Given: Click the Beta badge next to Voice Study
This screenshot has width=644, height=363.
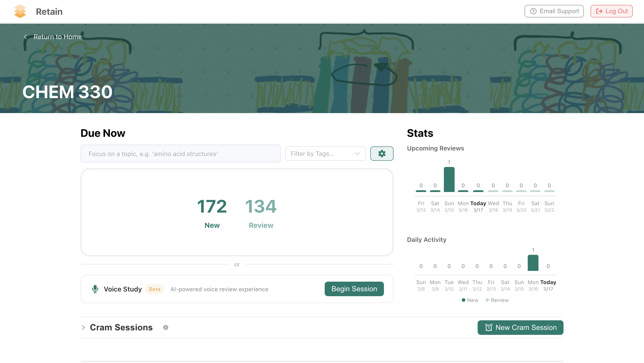Looking at the screenshot, I should (x=155, y=289).
